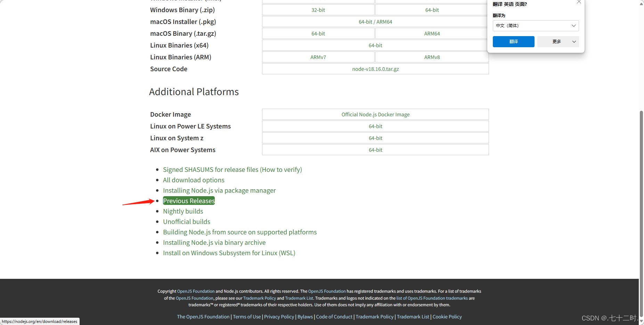Open the Unofficial builds link
The width and height of the screenshot is (644, 325).
(187, 222)
